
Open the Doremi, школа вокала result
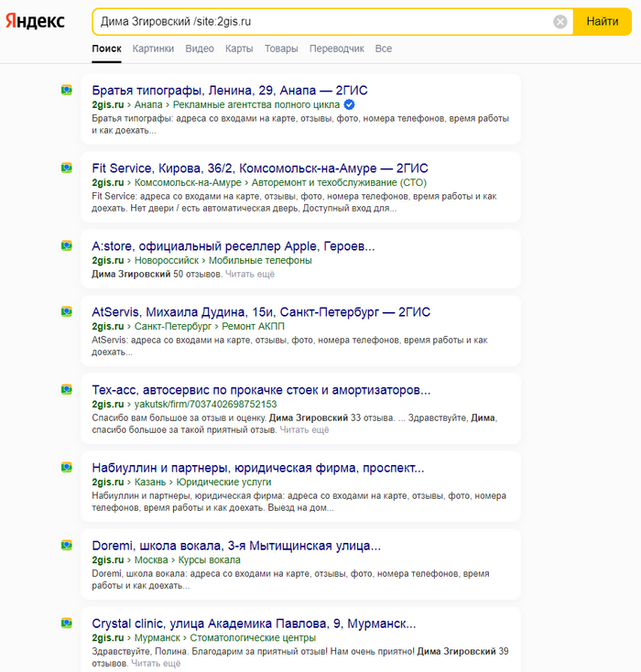tap(236, 546)
